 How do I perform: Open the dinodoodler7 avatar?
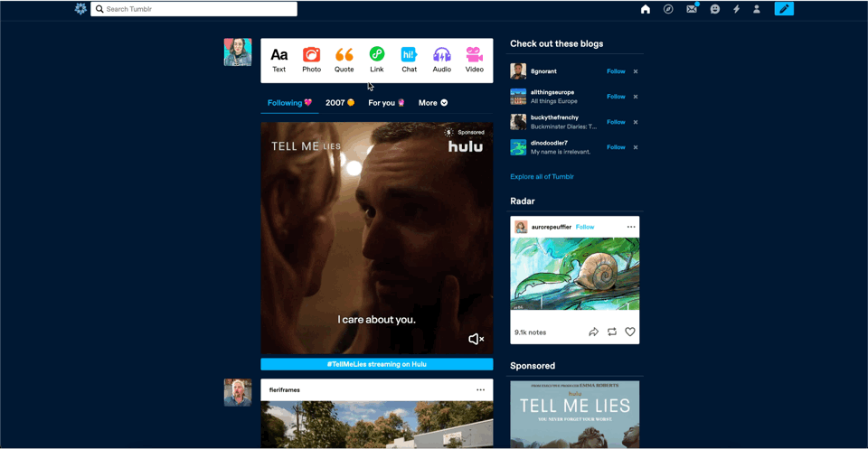[518, 147]
